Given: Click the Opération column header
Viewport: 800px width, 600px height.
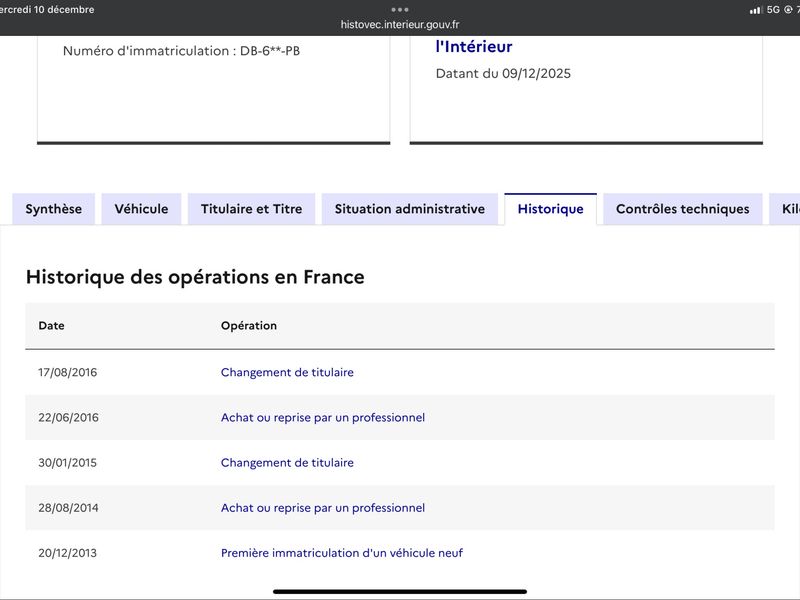Looking at the screenshot, I should (x=249, y=326).
